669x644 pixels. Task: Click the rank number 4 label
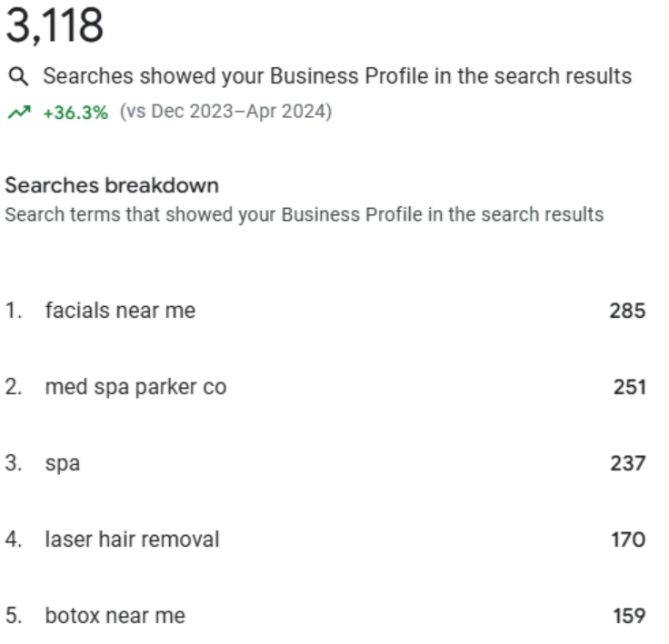[14, 539]
